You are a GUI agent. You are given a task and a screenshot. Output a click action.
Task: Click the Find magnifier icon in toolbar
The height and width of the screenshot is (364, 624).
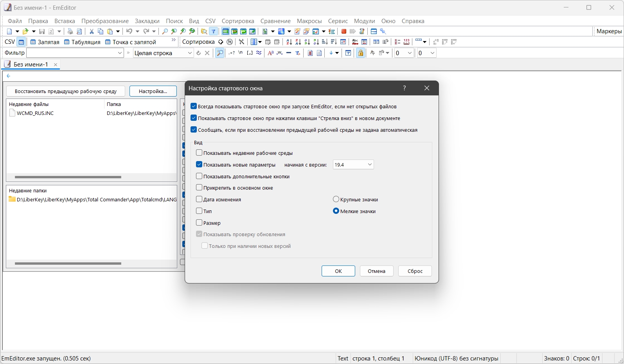[x=165, y=31]
